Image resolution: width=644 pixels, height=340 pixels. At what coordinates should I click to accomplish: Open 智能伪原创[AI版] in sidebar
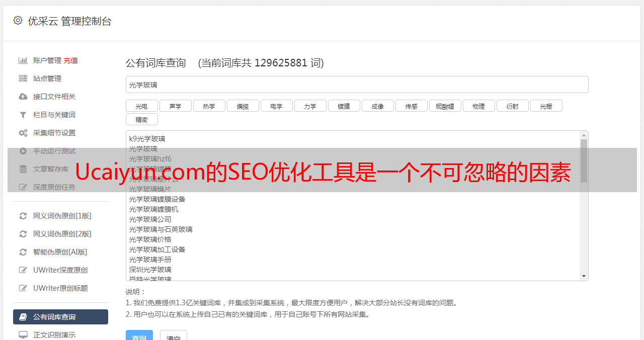coord(60,252)
